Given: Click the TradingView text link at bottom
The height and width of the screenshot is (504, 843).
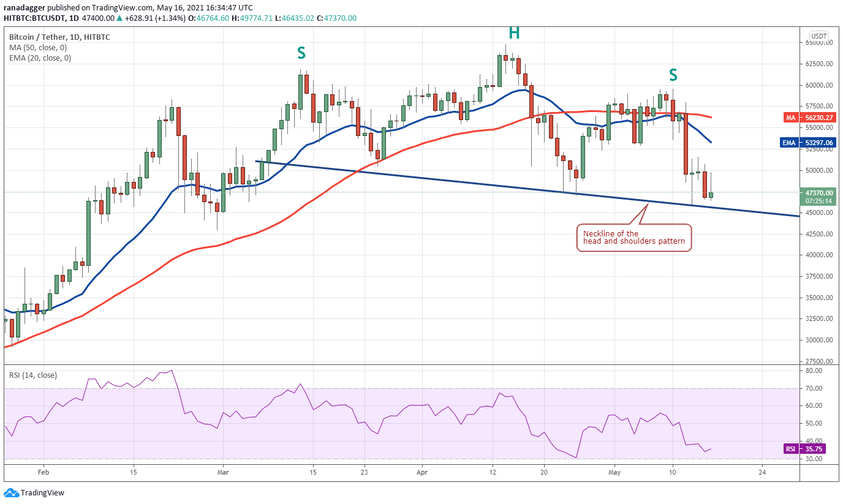Looking at the screenshot, I should (x=42, y=493).
